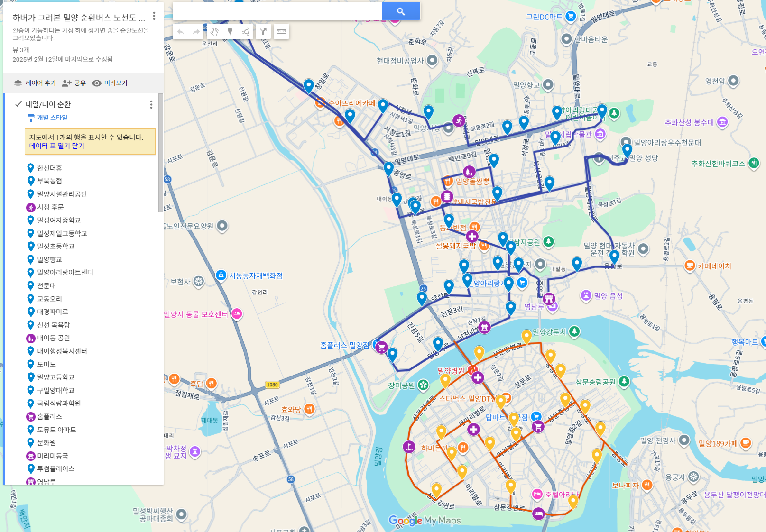Dismiss the warning with 닫기 link
Viewport: 766px width, 532px height.
(x=78, y=146)
